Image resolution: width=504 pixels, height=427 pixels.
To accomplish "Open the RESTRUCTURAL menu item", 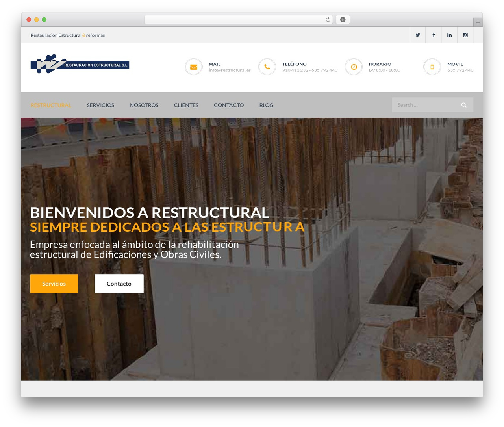I will coord(51,105).
